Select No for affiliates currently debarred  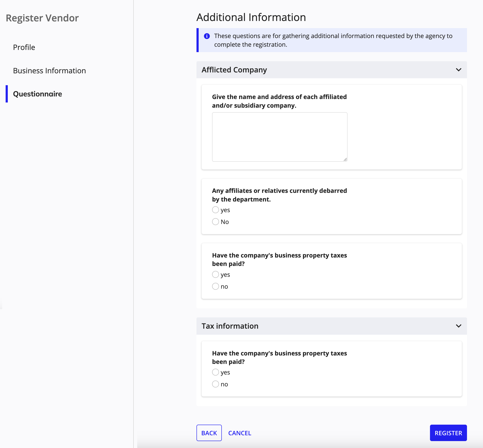coord(215,222)
